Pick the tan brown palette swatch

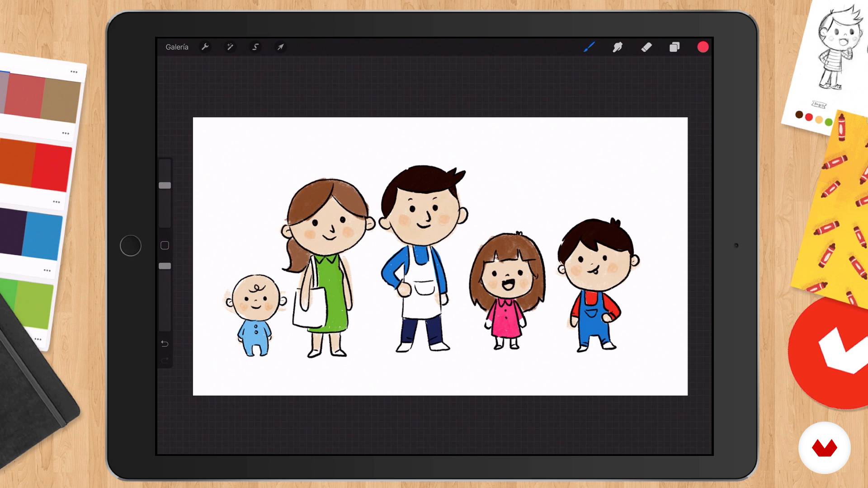click(61, 100)
